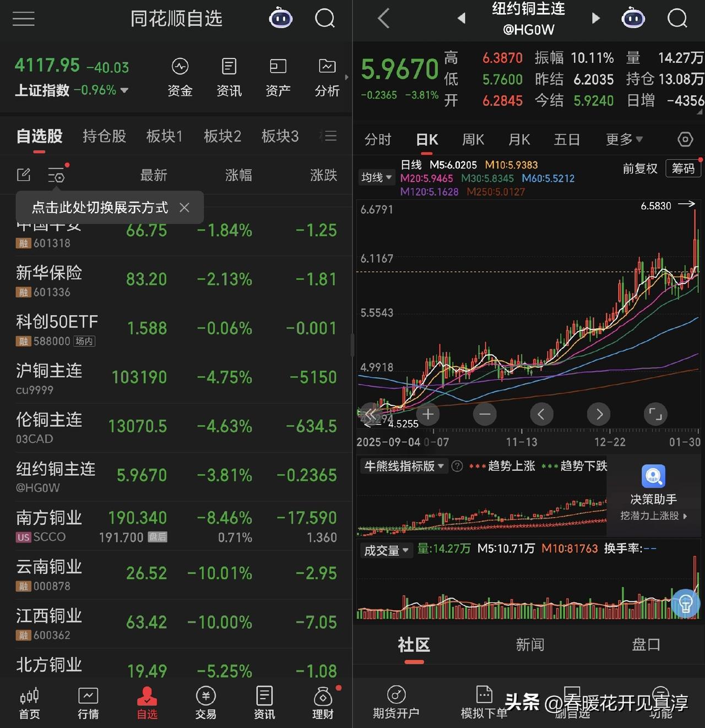Switch chart to 分时 view
The height and width of the screenshot is (728, 705).
pyautogui.click(x=378, y=139)
